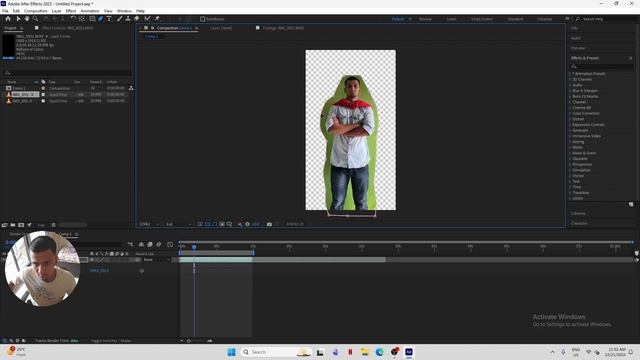Click the graph editor icon in timeline header
The image size is (640, 360).
170,244
